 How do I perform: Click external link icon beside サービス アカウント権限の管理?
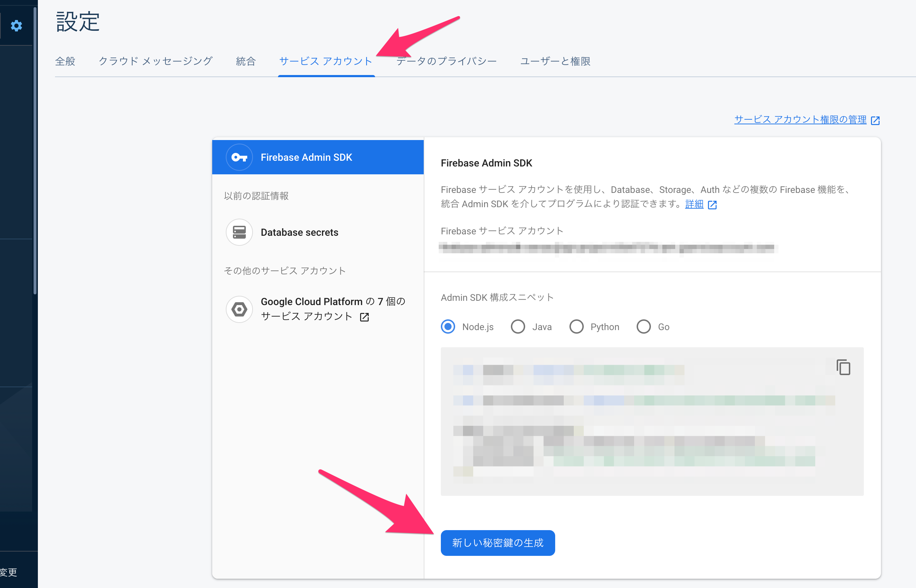point(875,121)
